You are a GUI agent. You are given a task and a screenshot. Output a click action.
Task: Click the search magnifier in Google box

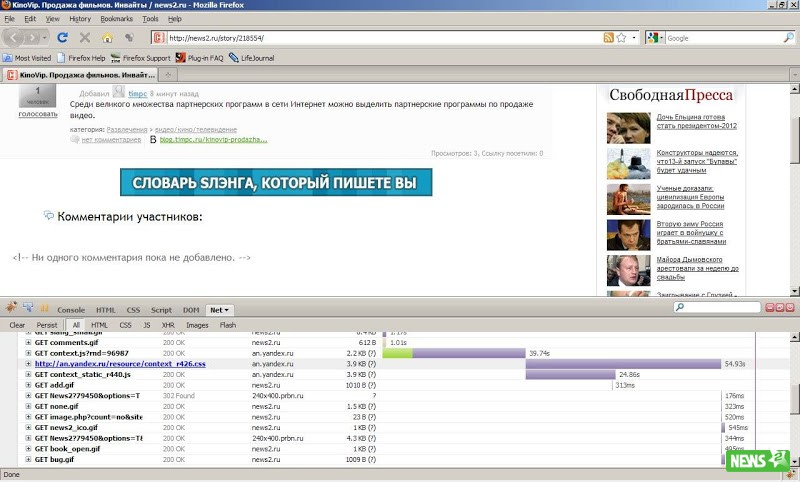click(x=788, y=38)
